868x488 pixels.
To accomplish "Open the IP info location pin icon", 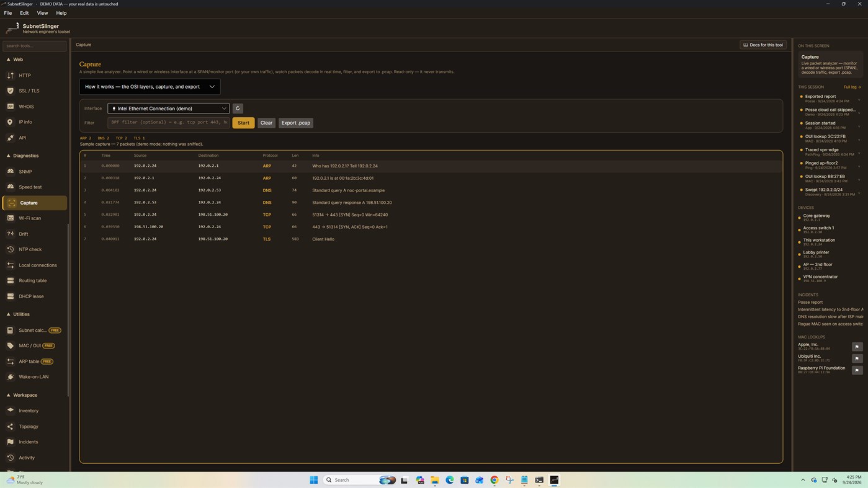I will point(11,122).
